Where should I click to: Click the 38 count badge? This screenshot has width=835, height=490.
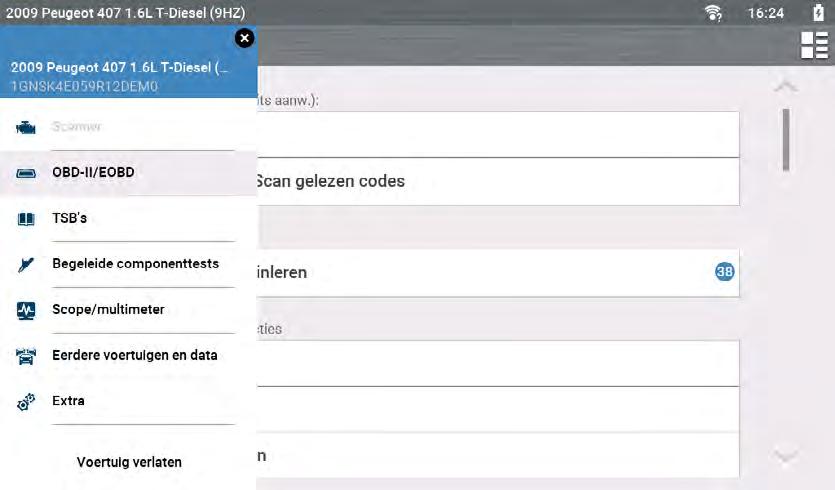[724, 272]
